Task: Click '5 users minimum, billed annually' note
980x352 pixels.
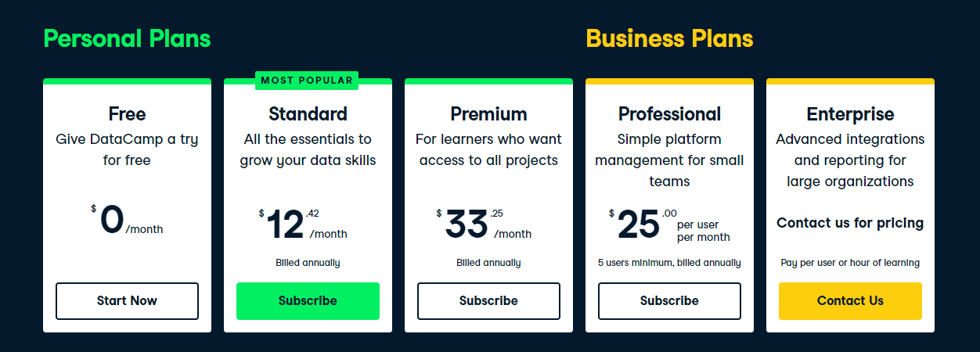Action: (669, 263)
